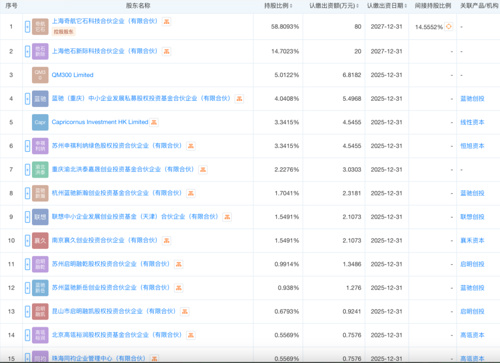Click the 控股股东 tag under row 1

coord(63,32)
